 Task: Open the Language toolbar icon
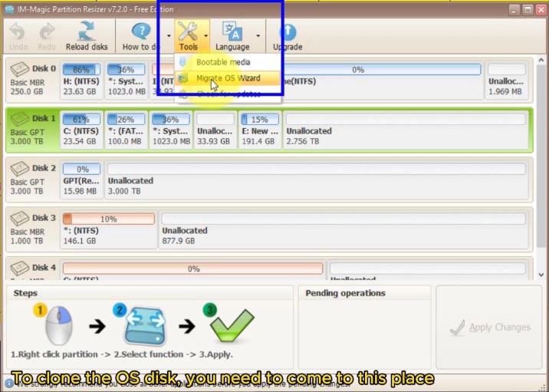[x=232, y=32]
